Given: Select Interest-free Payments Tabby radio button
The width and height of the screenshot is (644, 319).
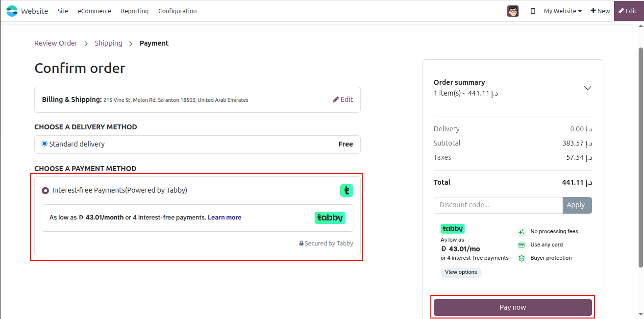Looking at the screenshot, I should pos(46,191).
